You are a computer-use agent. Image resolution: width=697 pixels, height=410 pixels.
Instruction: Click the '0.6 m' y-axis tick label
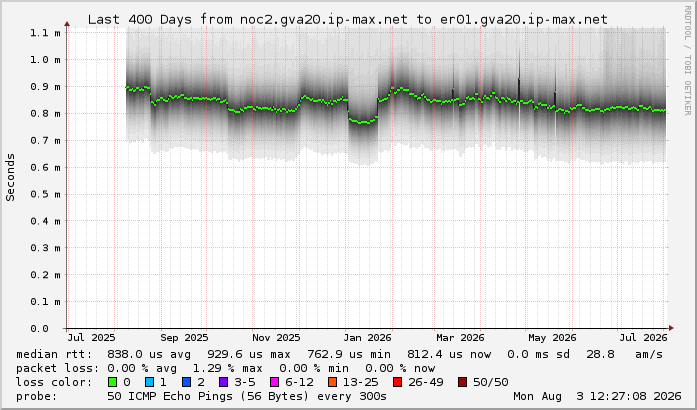pyautogui.click(x=45, y=167)
